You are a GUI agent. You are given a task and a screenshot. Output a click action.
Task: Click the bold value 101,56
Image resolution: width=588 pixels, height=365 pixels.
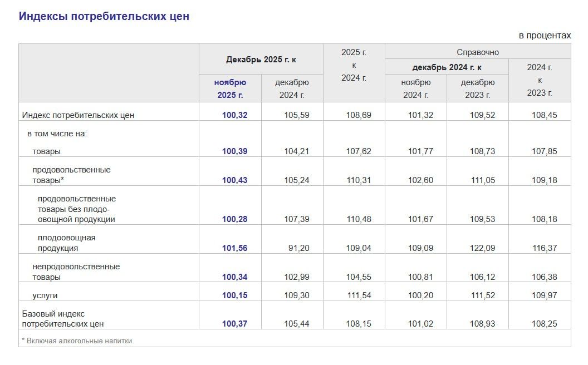click(x=234, y=248)
